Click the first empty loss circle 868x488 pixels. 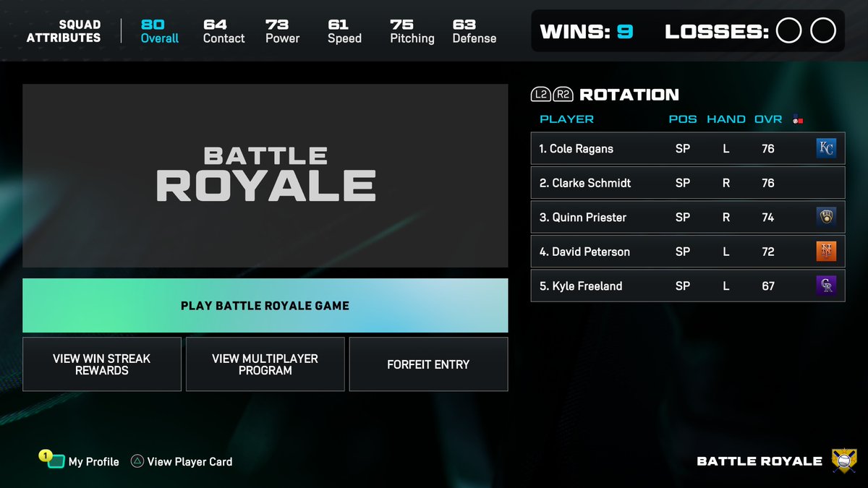(788, 31)
